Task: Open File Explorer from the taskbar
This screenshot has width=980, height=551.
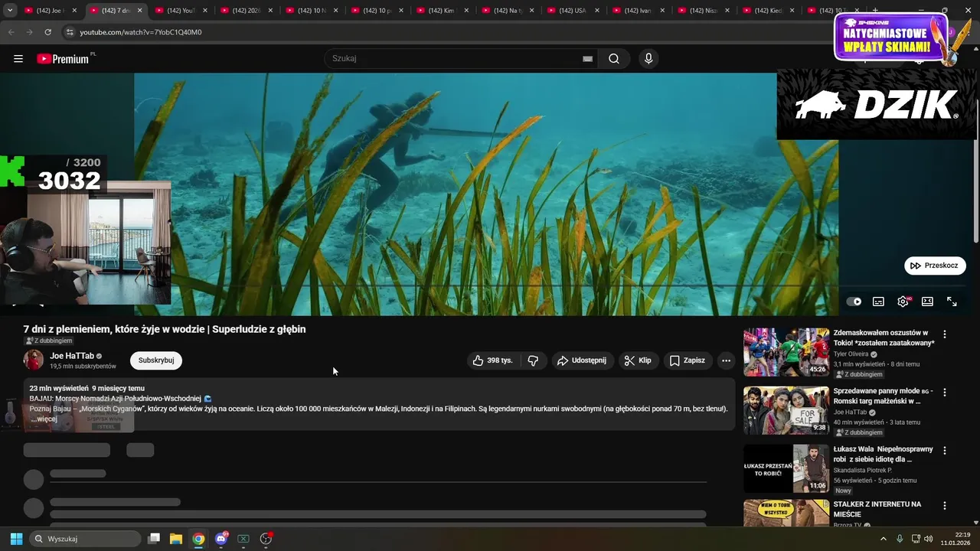Action: [175, 539]
